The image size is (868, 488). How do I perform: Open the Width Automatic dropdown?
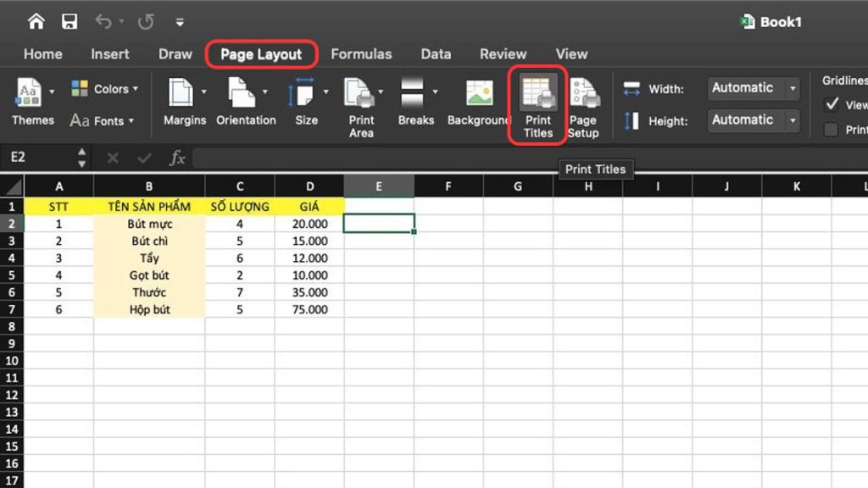click(x=754, y=88)
